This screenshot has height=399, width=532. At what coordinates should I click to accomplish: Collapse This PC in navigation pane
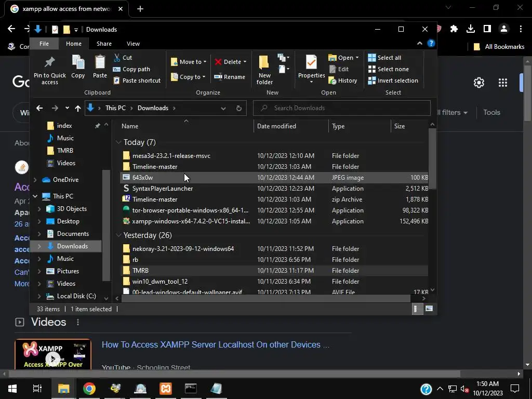point(35,196)
